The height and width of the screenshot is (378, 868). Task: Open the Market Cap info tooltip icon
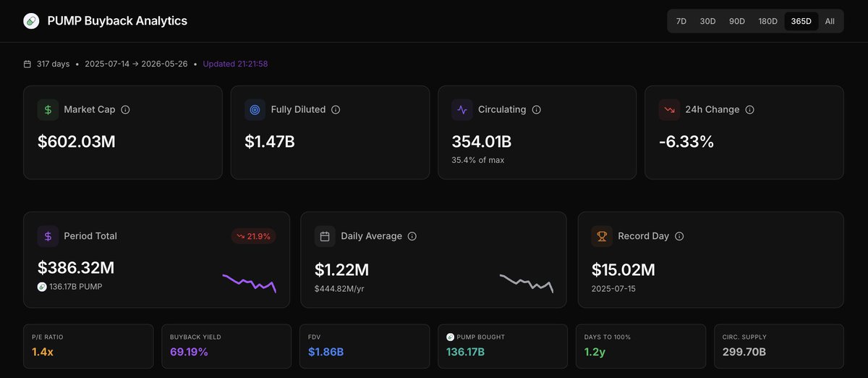(125, 109)
